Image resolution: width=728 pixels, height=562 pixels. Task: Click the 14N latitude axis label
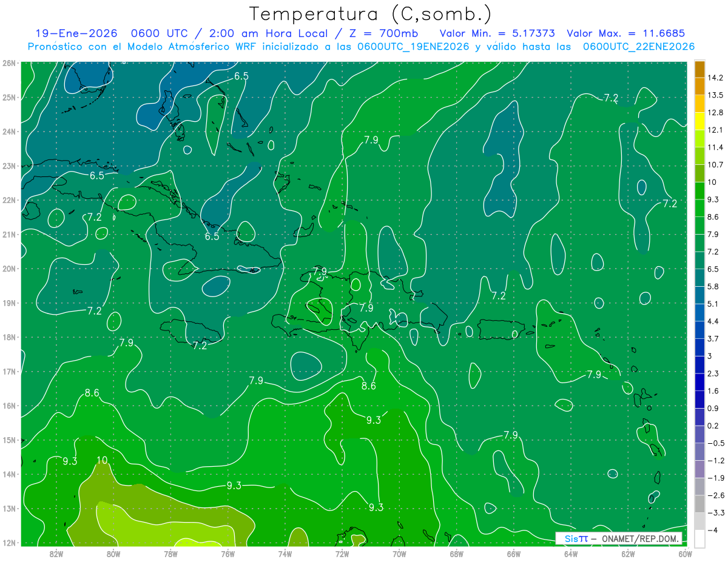coord(8,474)
